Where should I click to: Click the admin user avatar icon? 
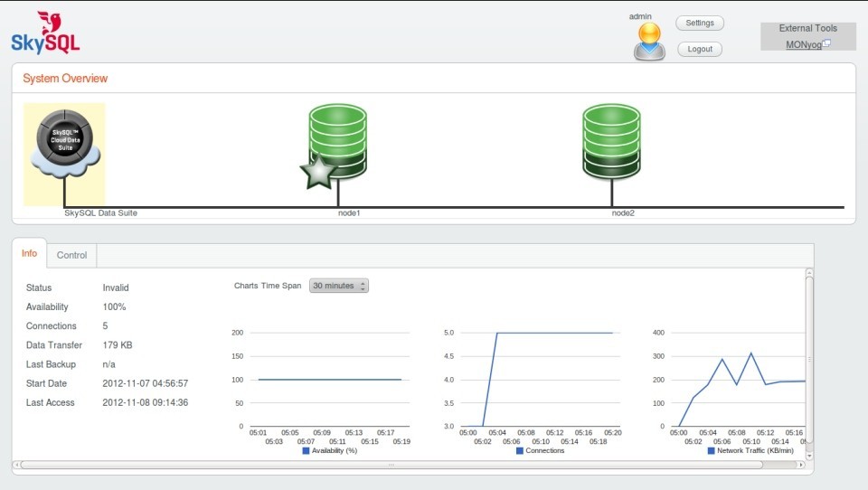pyautogui.click(x=649, y=42)
